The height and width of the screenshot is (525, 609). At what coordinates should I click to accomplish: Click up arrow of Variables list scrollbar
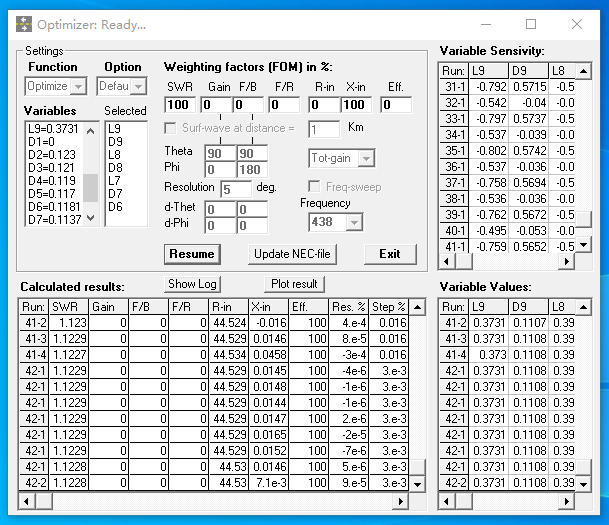tap(90, 131)
